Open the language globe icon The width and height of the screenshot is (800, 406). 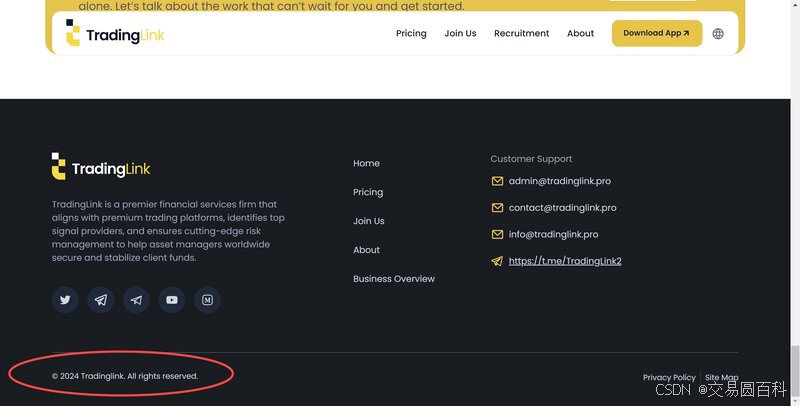tap(718, 34)
